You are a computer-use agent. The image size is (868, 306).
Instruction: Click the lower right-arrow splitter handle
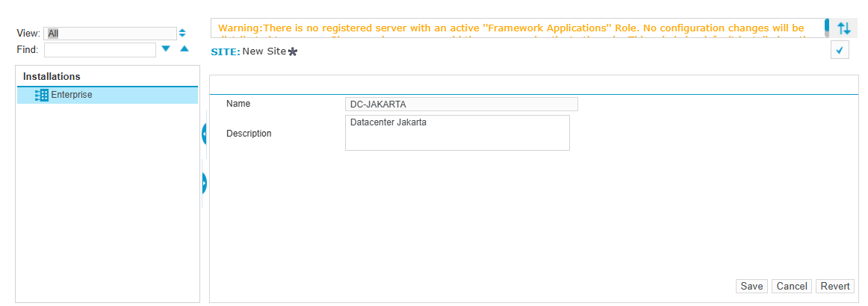[x=204, y=182]
